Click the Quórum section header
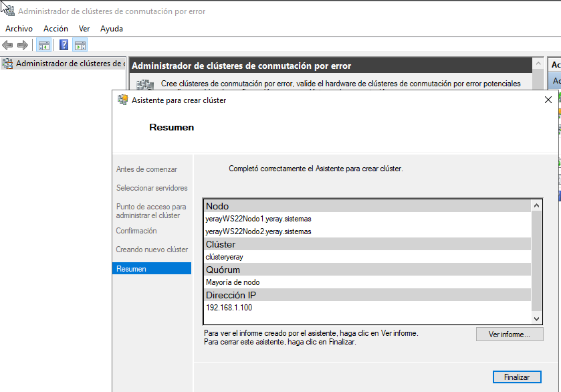The image size is (561, 392). tap(368, 270)
